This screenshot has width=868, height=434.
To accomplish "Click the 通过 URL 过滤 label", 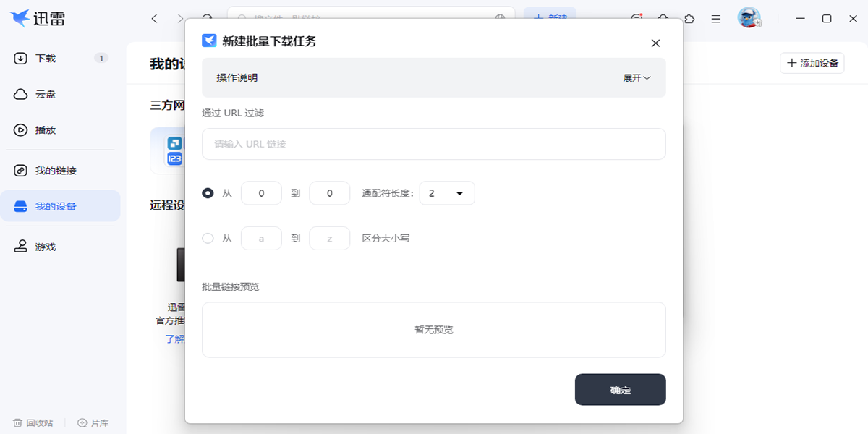I will click(233, 113).
